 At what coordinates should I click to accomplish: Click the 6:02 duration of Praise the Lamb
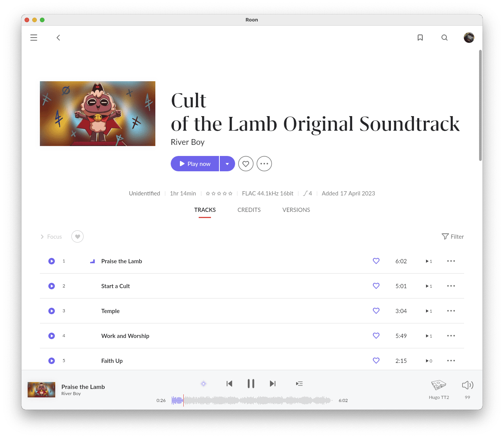coord(401,261)
